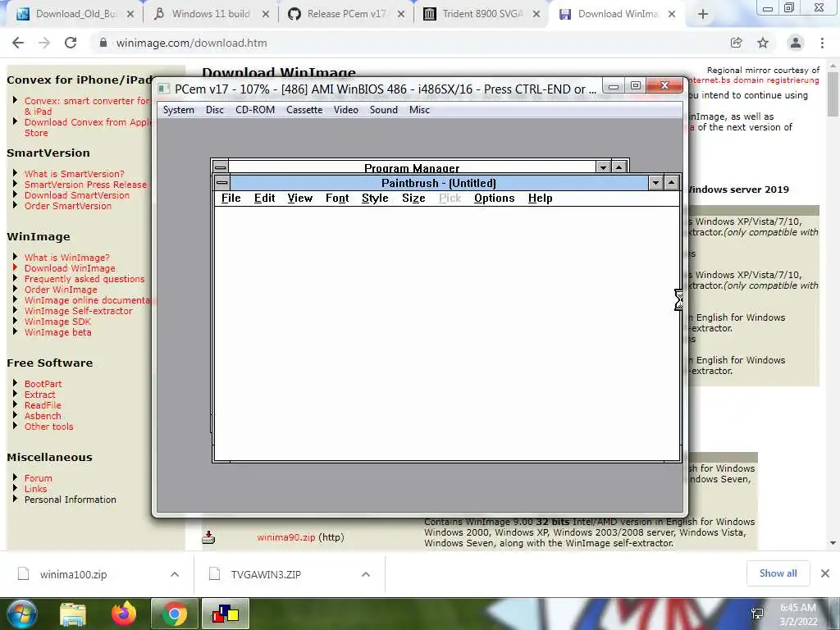840x630 pixels.
Task: Click the share page icon
Action: pos(737,43)
